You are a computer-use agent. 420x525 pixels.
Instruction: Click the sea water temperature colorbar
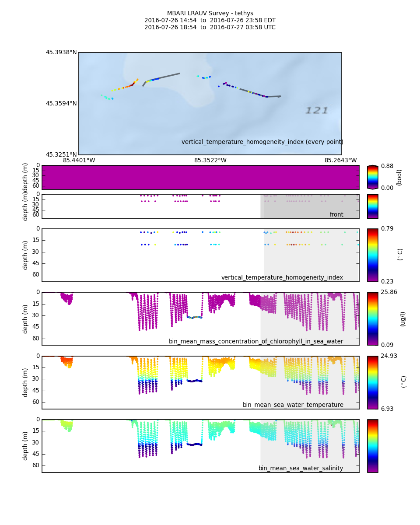click(372, 382)
